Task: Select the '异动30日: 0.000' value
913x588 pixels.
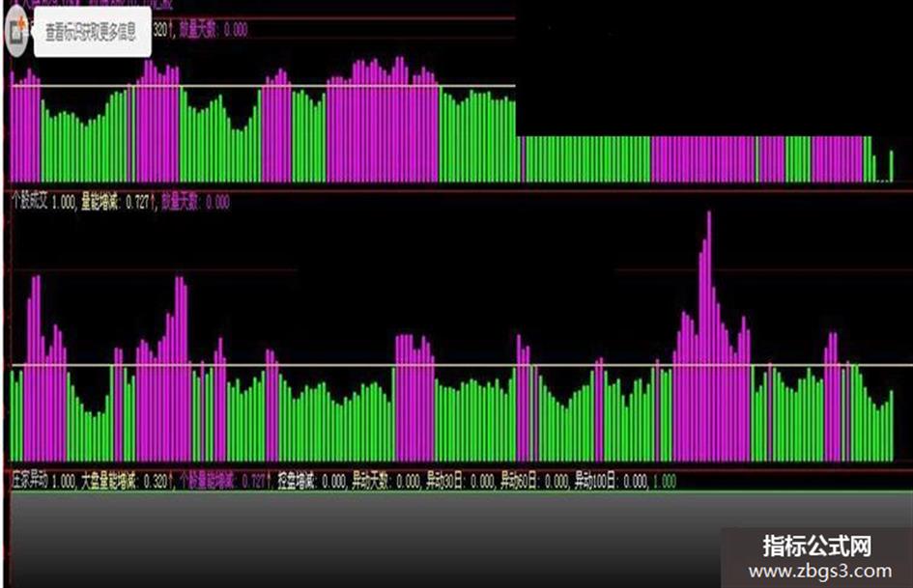Action: (x=461, y=482)
